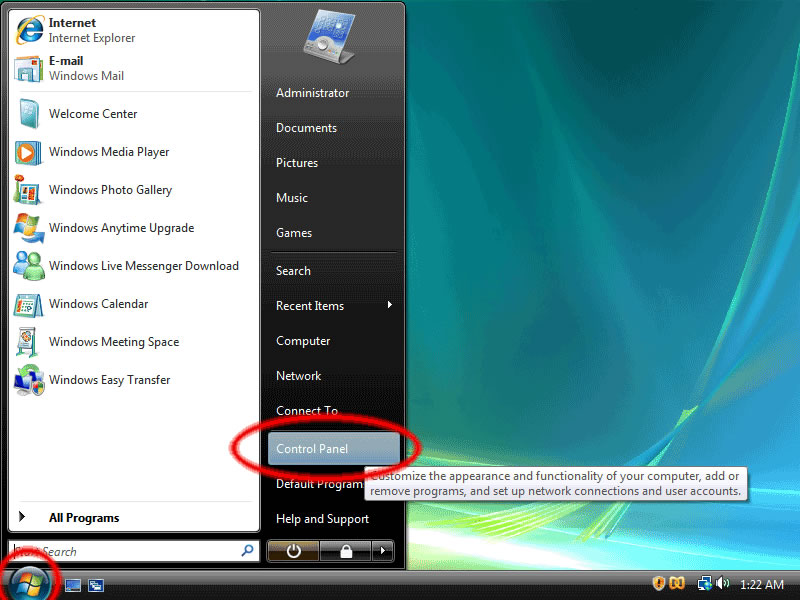Open Default Programs
The image size is (800, 600).
pyautogui.click(x=319, y=484)
